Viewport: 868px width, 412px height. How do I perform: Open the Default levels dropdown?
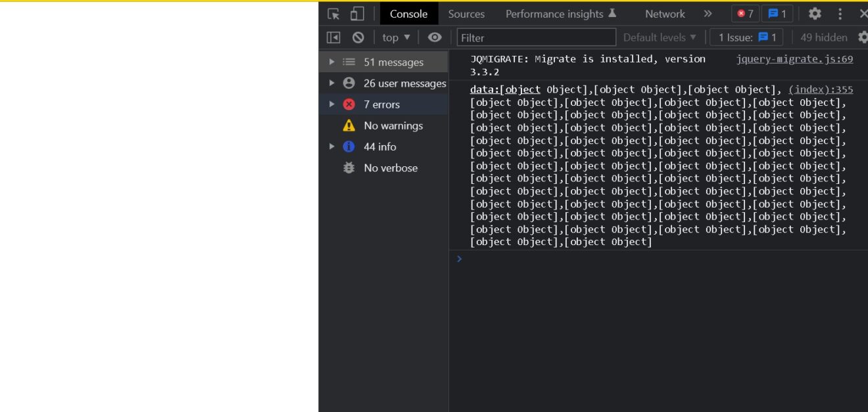pos(659,37)
